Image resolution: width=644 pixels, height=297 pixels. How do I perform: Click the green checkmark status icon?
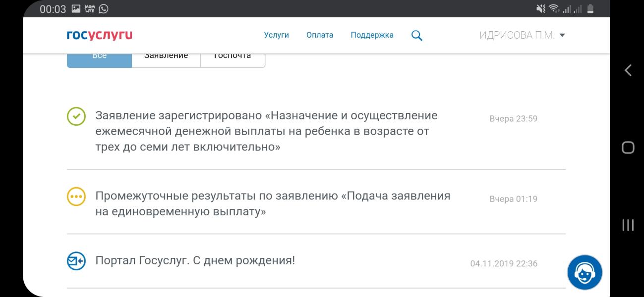76,116
